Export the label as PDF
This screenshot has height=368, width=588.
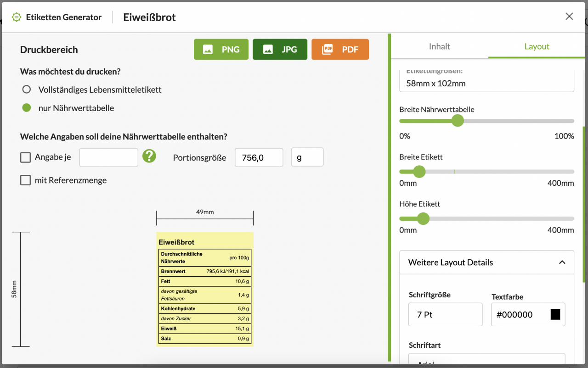coord(340,50)
